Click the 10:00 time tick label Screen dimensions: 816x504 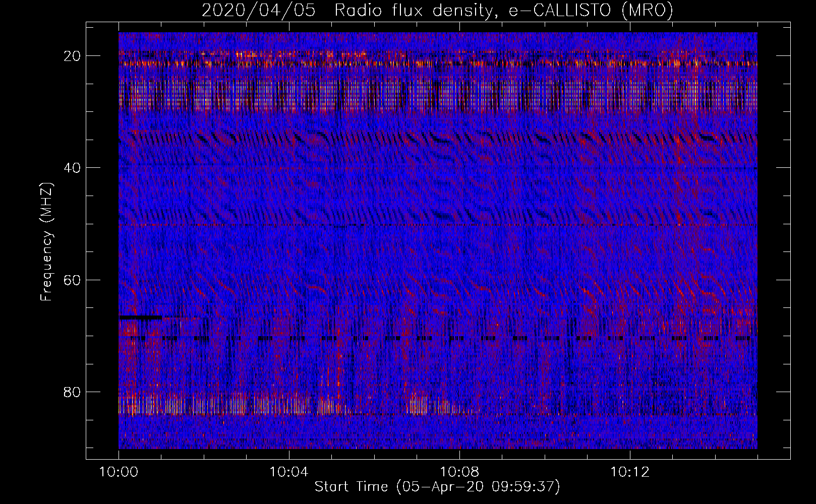coord(119,472)
